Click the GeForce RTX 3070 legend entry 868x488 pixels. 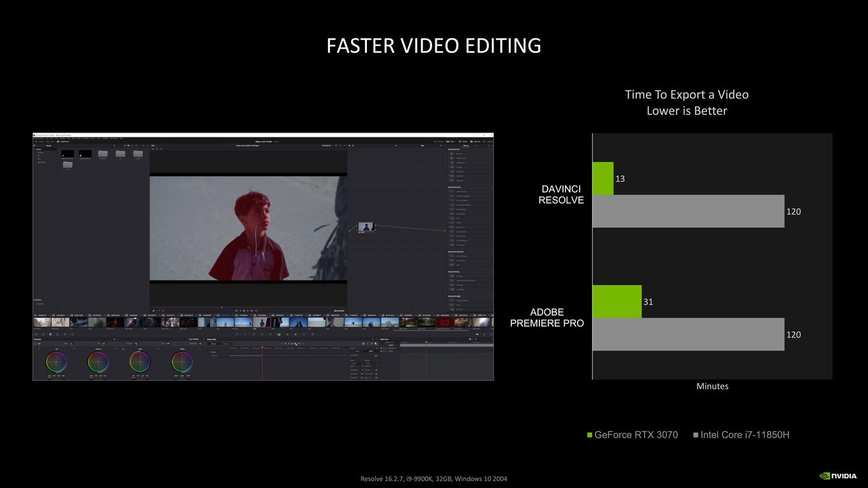[632, 435]
